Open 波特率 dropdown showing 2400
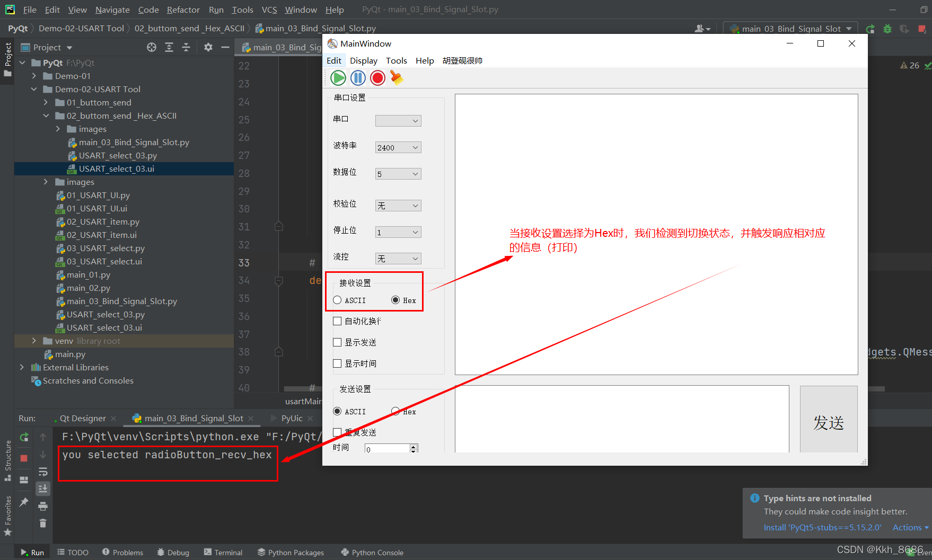Viewport: 932px width, 560px height. pos(398,147)
